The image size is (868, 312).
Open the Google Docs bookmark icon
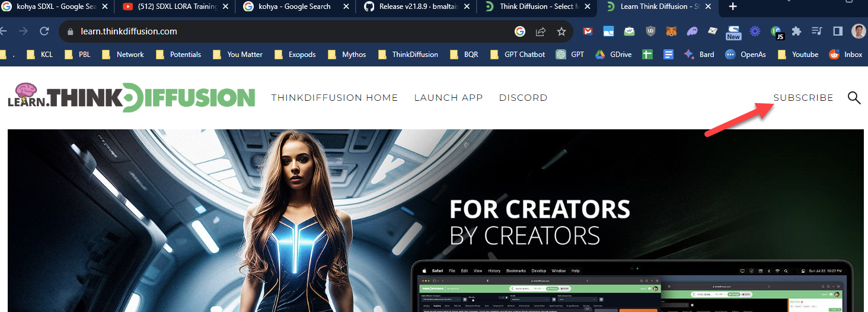coord(668,55)
